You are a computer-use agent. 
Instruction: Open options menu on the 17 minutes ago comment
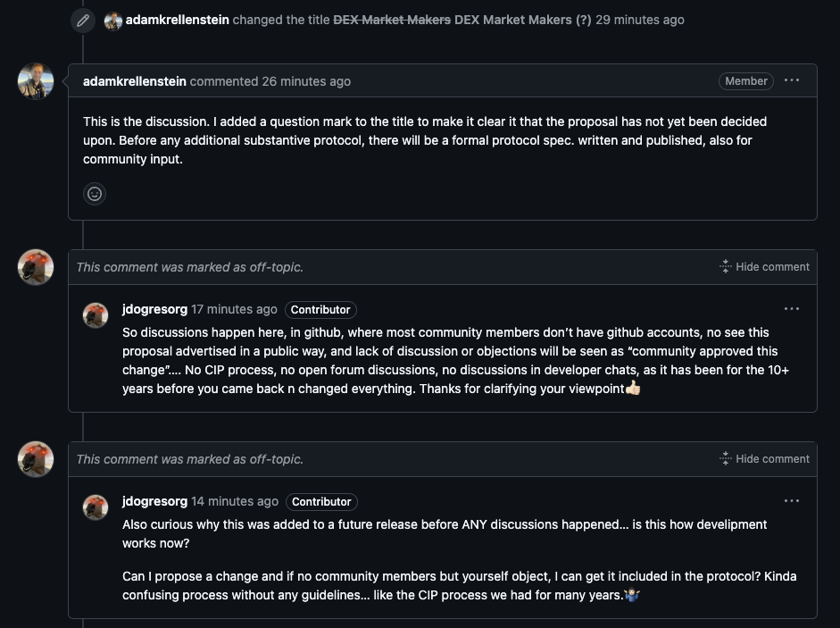point(791,309)
